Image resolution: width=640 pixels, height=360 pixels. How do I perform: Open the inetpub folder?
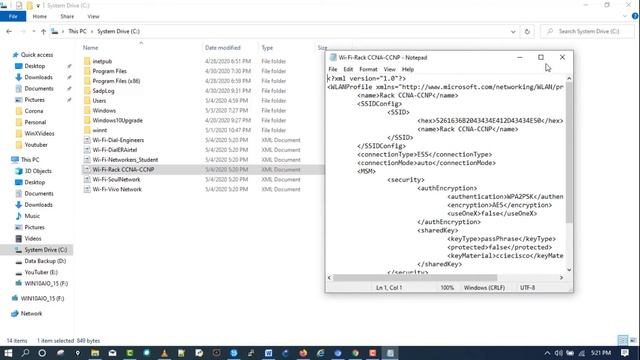(x=102, y=61)
